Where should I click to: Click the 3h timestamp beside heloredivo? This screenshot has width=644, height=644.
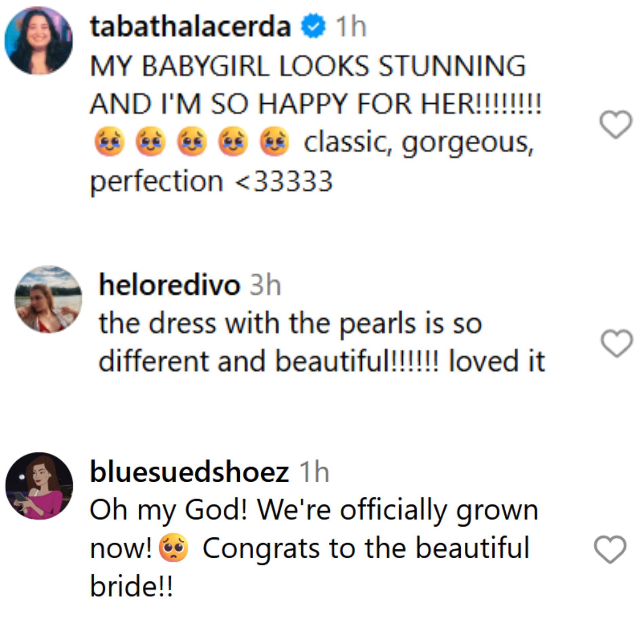coord(265,285)
